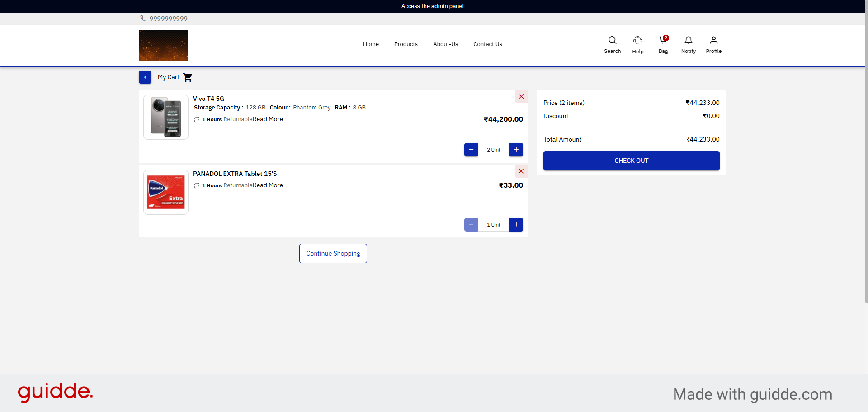Decrease Vivo T4 5G quantity

click(x=471, y=150)
